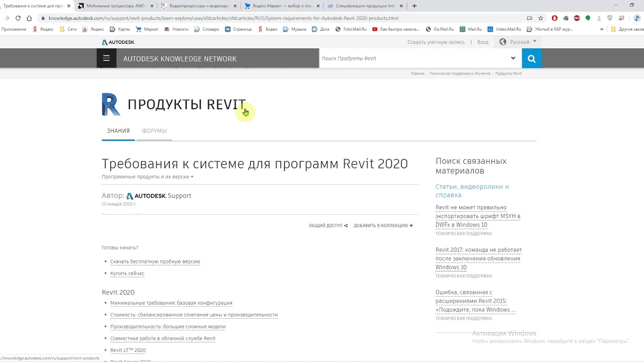Viewport: 644px width, 362px height.
Task: Click the AdBlock Plus (ABP) extension icon
Action: 577,18
